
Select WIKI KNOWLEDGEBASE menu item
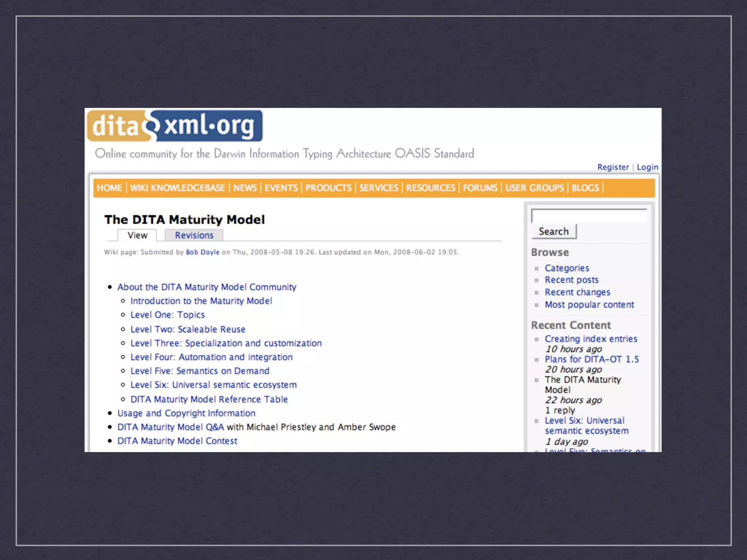[178, 188]
